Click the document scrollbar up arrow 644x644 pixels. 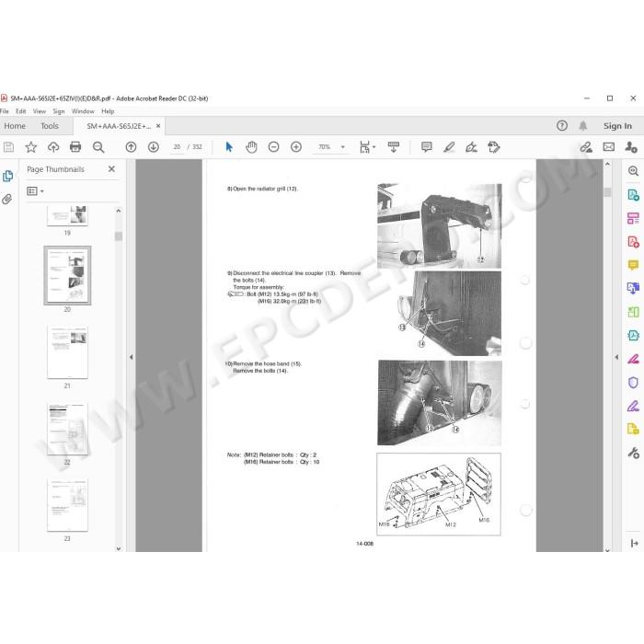pyautogui.click(x=607, y=165)
